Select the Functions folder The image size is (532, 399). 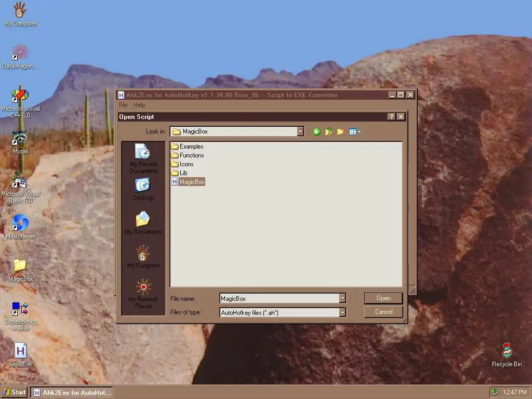(x=188, y=155)
